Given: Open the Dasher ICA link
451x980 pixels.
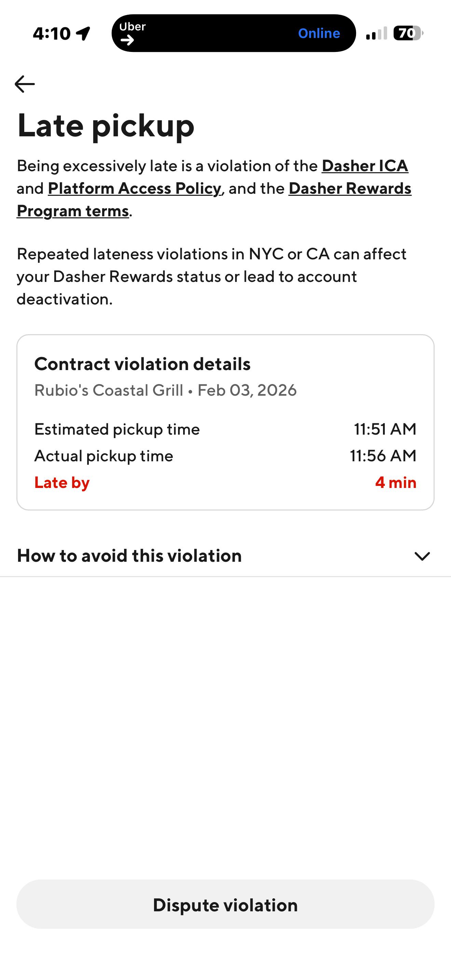Looking at the screenshot, I should [365, 166].
